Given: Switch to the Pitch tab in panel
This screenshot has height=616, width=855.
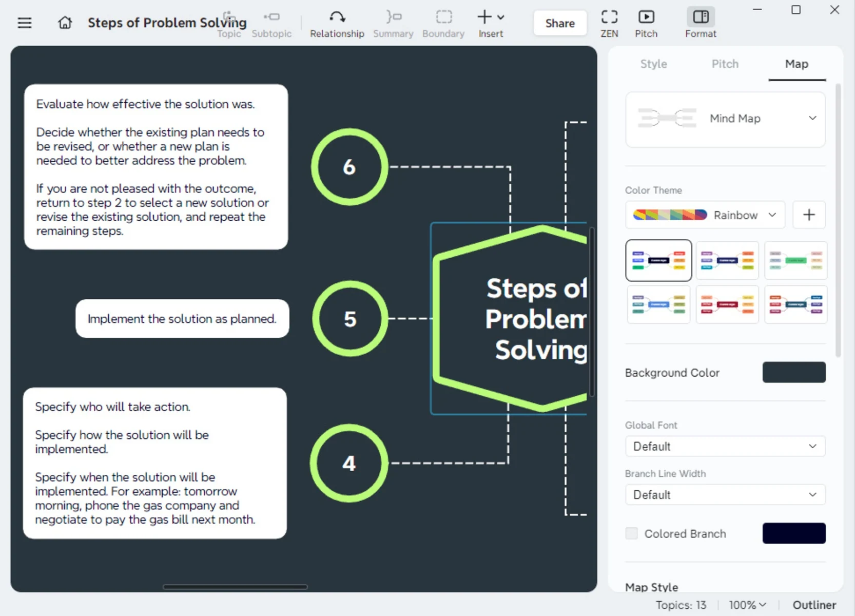Looking at the screenshot, I should (725, 64).
